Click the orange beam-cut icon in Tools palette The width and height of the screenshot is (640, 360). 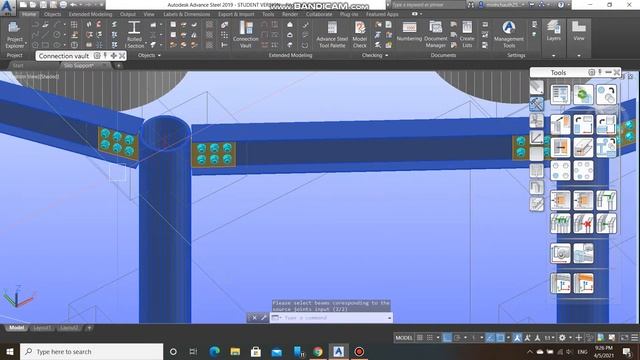coord(560,147)
